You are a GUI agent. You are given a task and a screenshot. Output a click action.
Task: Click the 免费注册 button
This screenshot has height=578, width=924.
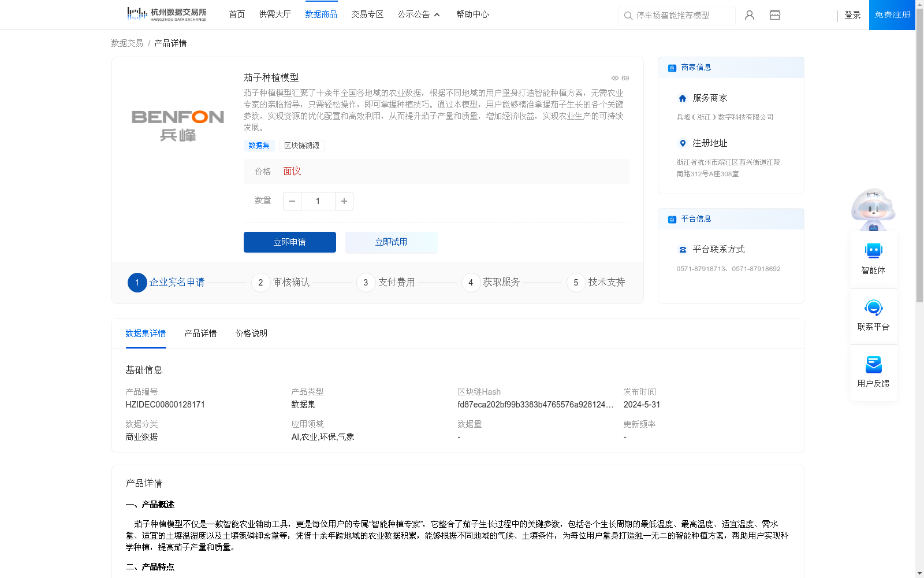coord(892,15)
